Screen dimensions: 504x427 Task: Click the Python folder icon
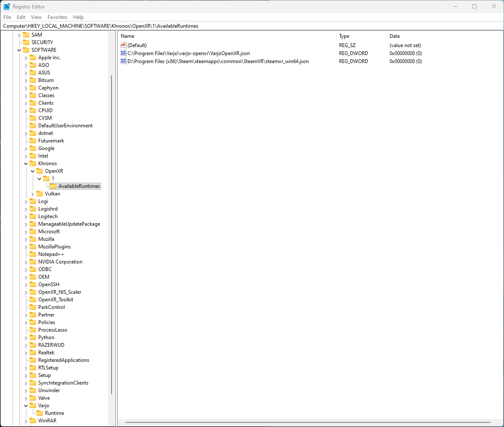click(x=33, y=337)
